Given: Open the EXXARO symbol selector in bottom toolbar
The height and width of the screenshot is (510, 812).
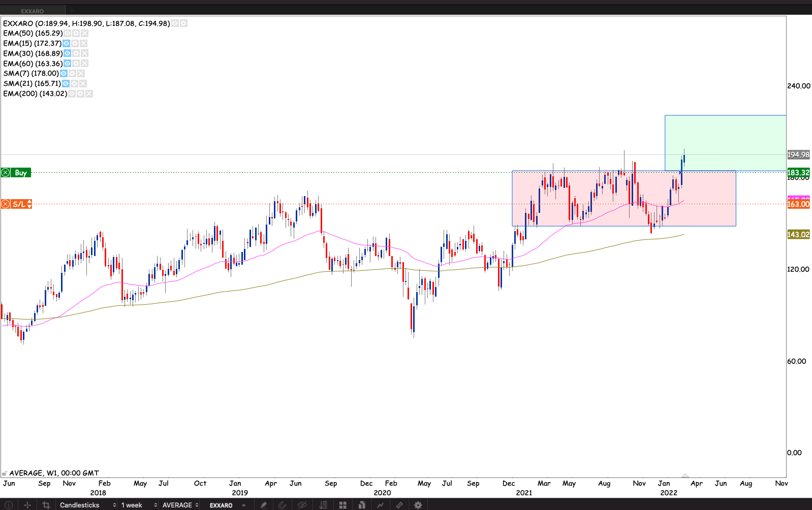Looking at the screenshot, I should click(x=227, y=505).
